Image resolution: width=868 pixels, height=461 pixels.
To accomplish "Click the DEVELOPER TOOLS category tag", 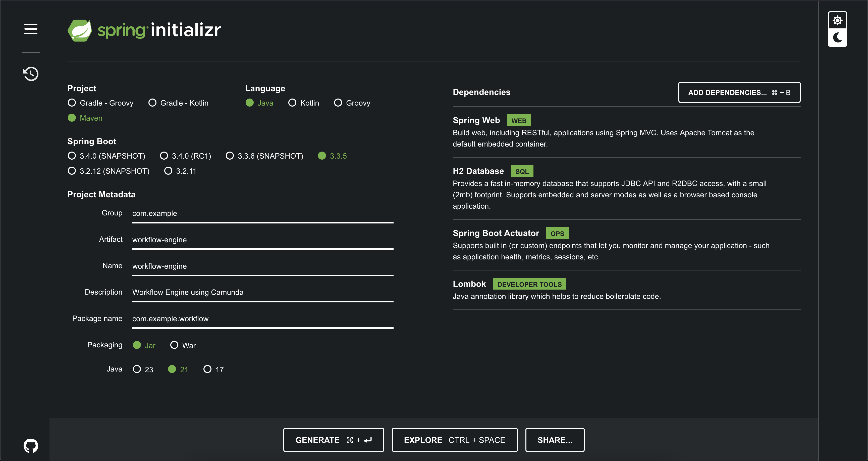I will 529,284.
